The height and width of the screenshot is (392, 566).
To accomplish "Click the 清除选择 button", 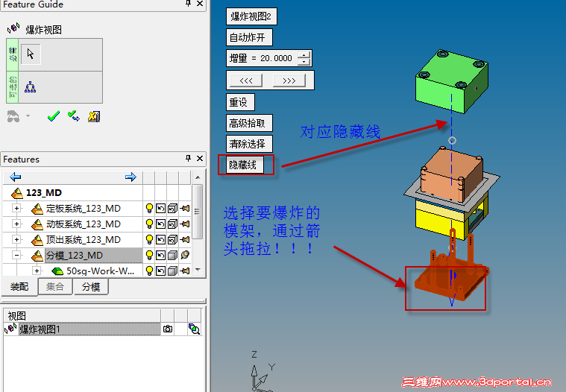I will (x=249, y=144).
